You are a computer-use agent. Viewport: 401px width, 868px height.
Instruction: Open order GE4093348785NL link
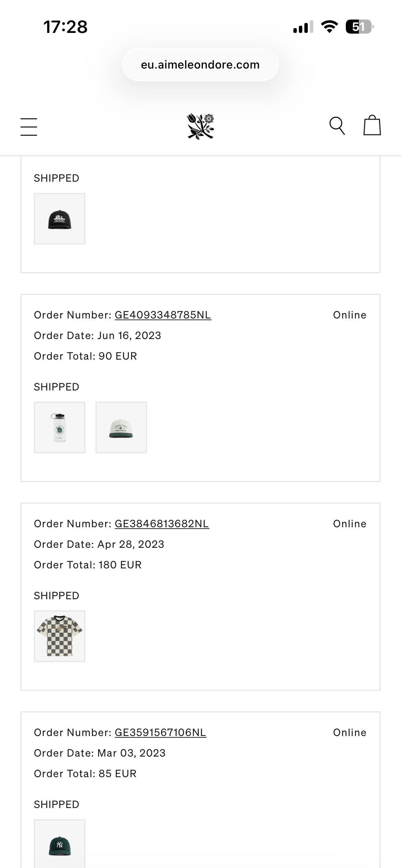163,315
